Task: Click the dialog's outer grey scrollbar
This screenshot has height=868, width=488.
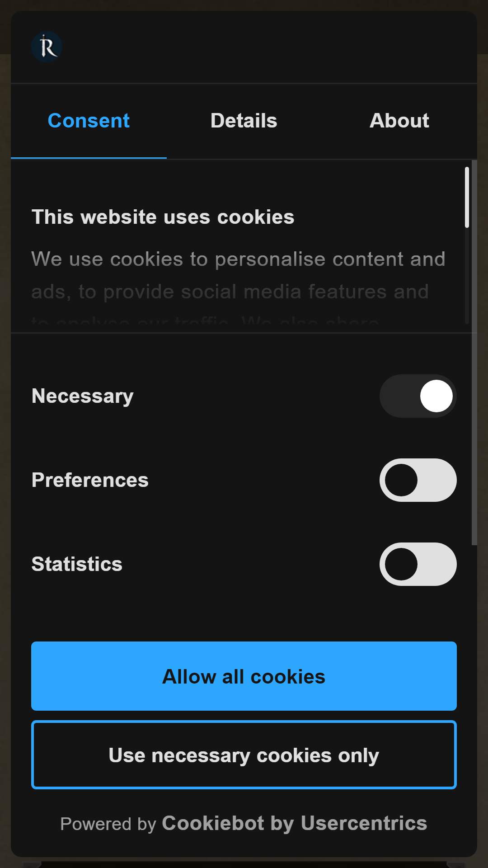Action: click(x=474, y=353)
